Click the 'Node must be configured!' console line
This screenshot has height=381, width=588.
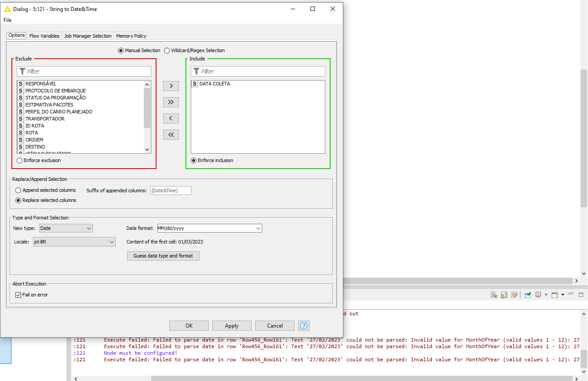(140, 353)
